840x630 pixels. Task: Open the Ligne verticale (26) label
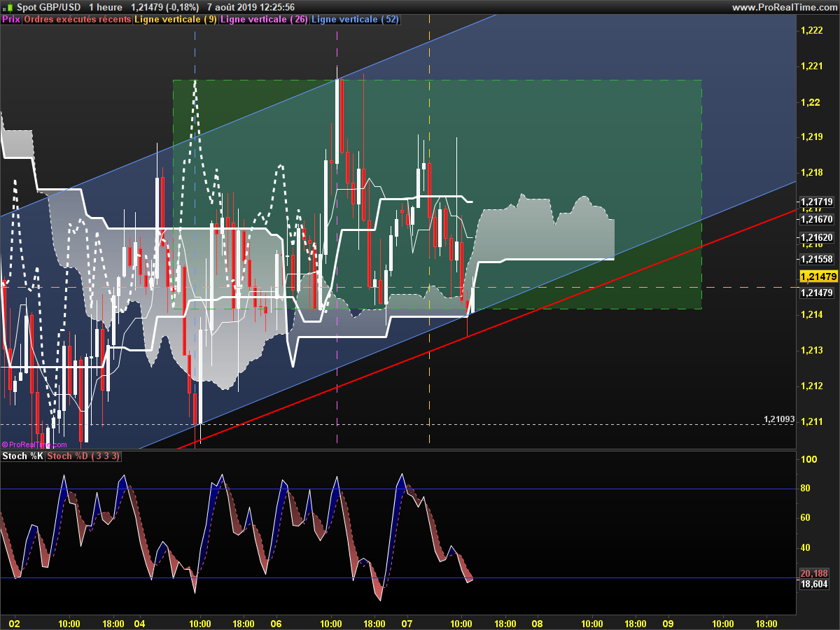[264, 20]
